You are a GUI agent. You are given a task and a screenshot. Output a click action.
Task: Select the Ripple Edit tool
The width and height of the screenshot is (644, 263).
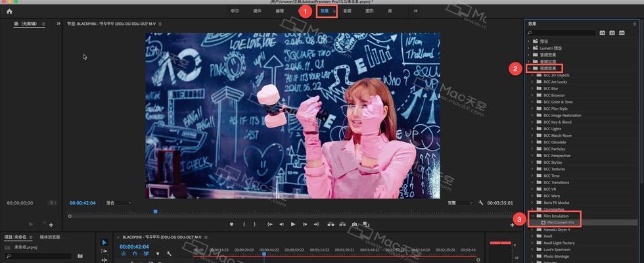point(104,260)
